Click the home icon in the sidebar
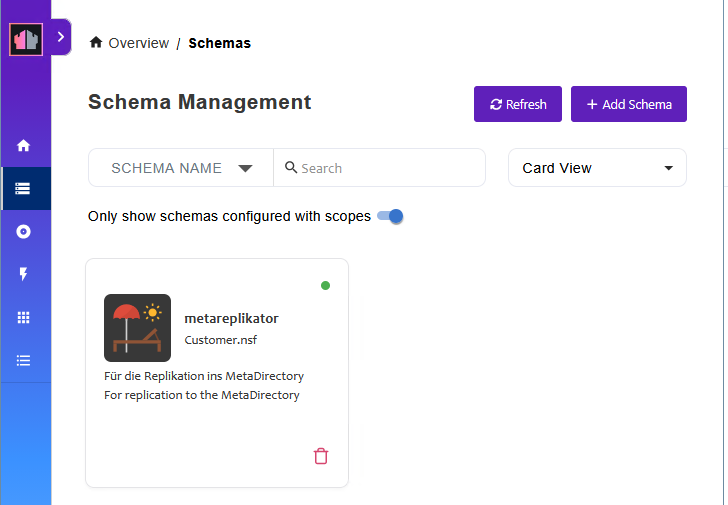728x505 pixels. [x=24, y=146]
